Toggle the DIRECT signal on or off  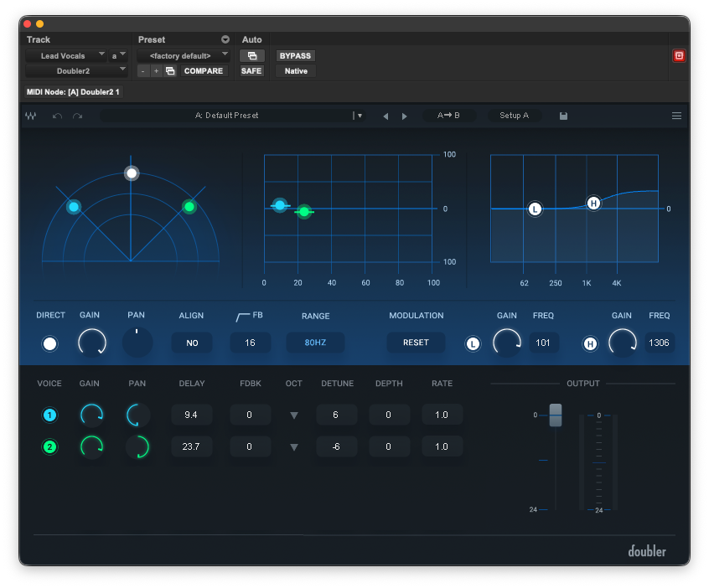(x=49, y=343)
